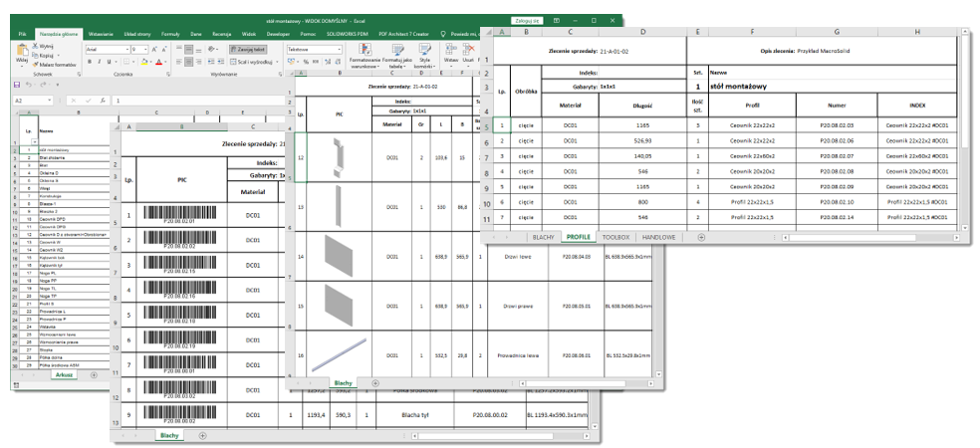This screenshot has height=448, width=980.
Task: Click Scal i wyśrodkuj merge button
Action: [x=256, y=62]
